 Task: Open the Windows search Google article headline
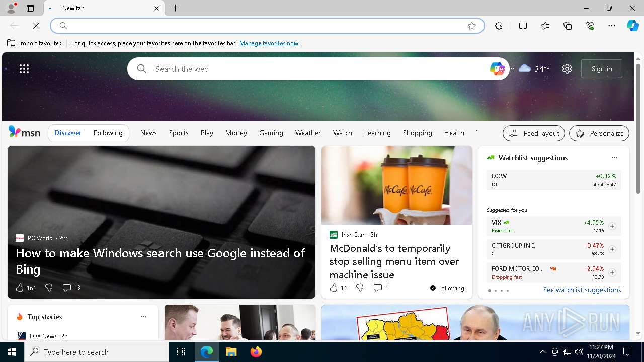[160, 261]
